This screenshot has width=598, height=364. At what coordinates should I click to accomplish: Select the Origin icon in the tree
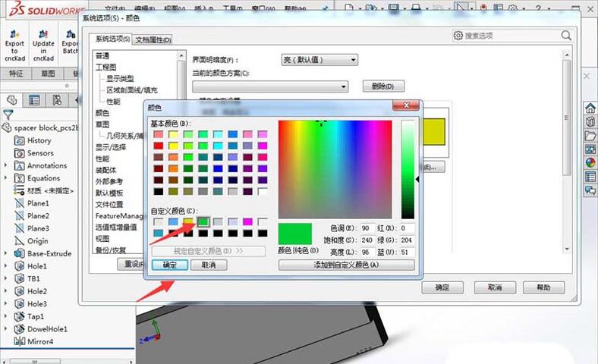(19, 241)
